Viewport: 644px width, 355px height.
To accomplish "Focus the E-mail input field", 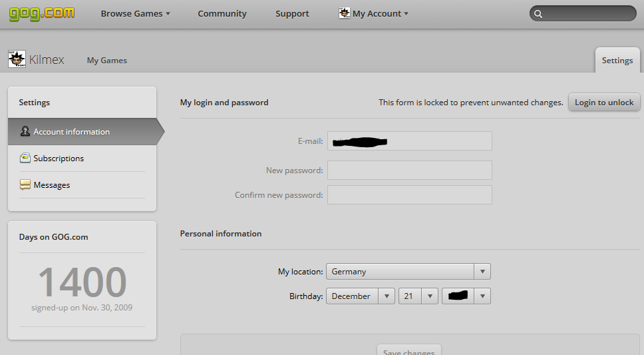I will tap(409, 141).
